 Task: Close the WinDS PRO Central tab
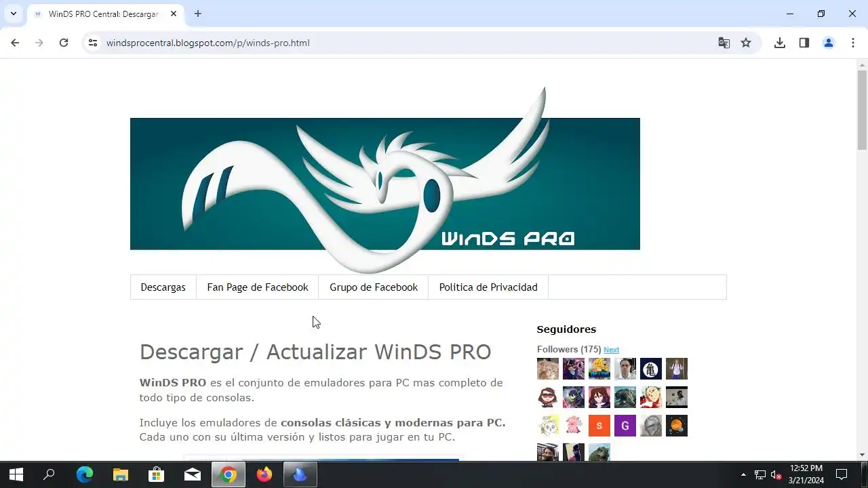click(x=174, y=14)
